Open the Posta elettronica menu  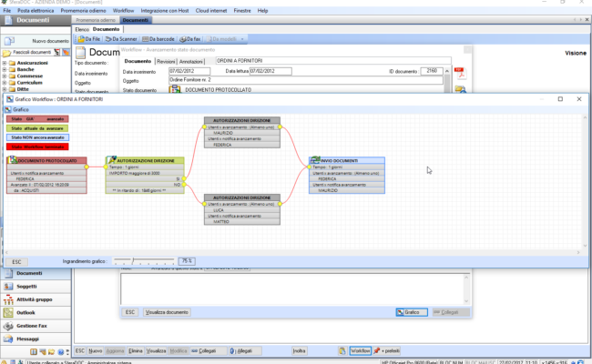pos(36,11)
